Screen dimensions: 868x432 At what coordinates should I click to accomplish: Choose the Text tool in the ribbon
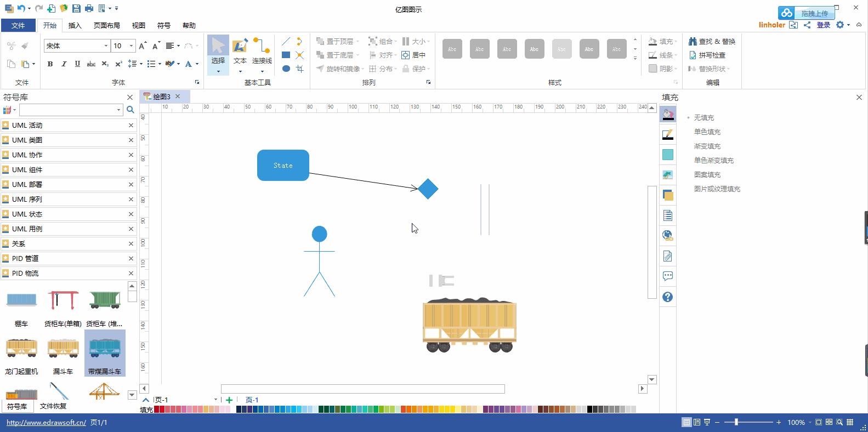pos(240,55)
